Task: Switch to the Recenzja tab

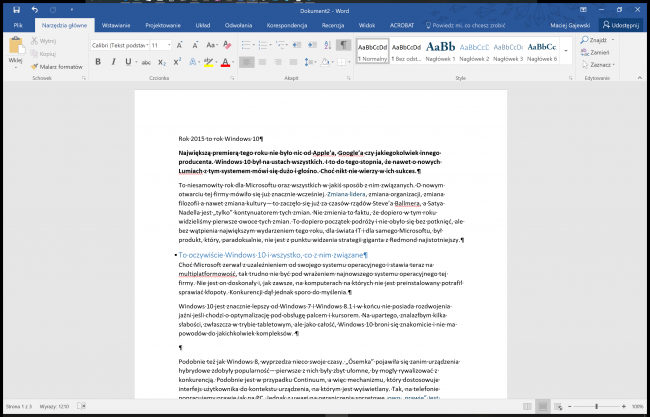Action: 333,25
